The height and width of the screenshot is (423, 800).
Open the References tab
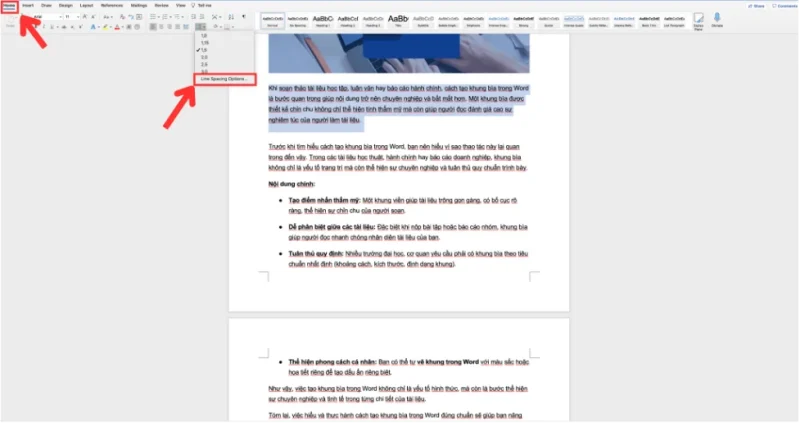pyautogui.click(x=112, y=5)
